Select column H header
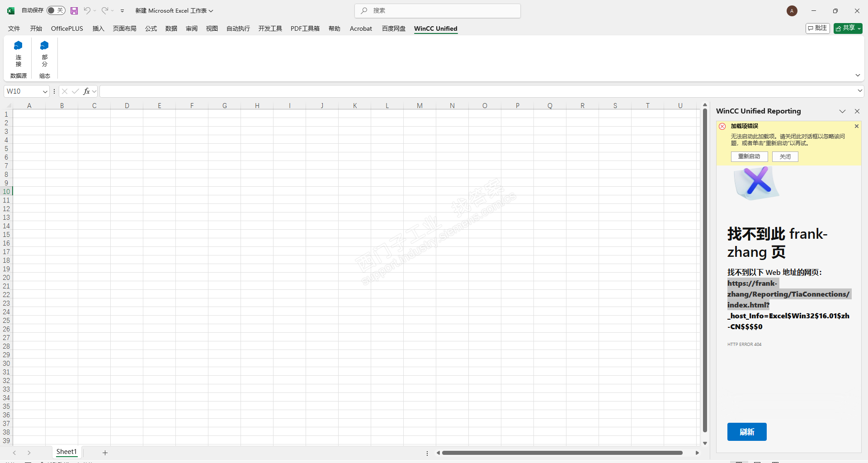Screen dimensions: 868x463 click(x=257, y=105)
